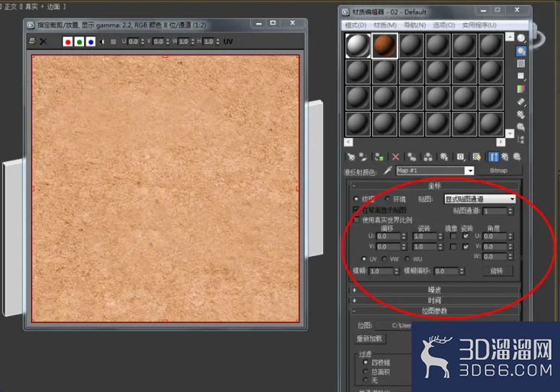Toggle the checkered Background icon

click(x=521, y=64)
